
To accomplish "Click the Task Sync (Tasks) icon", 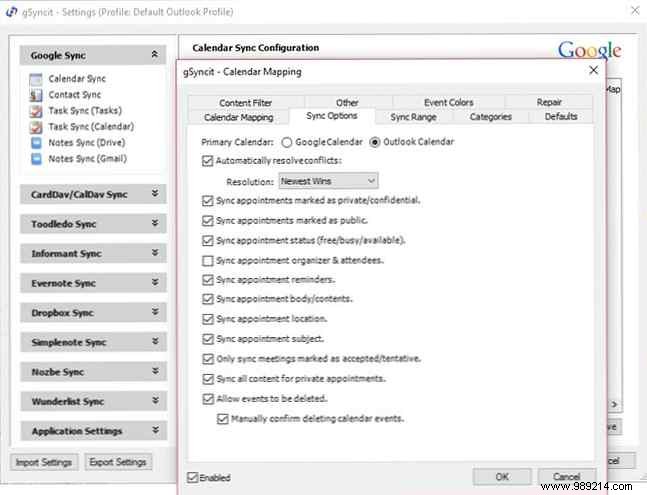I will pos(36,111).
